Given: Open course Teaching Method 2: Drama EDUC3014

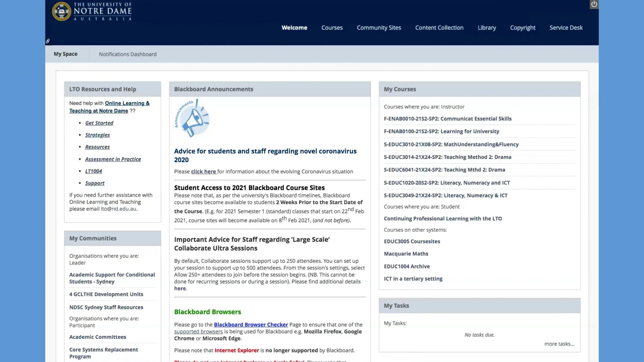Looking at the screenshot, I should click(x=447, y=157).
